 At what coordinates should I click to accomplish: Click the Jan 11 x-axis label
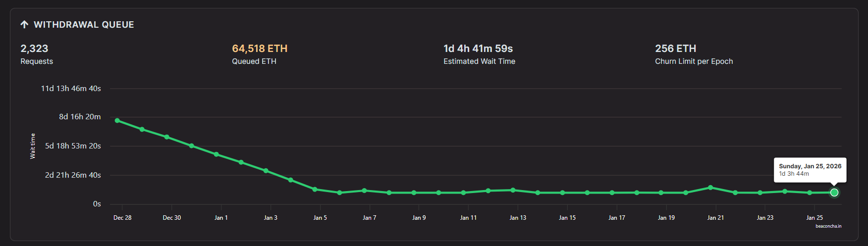click(x=468, y=218)
